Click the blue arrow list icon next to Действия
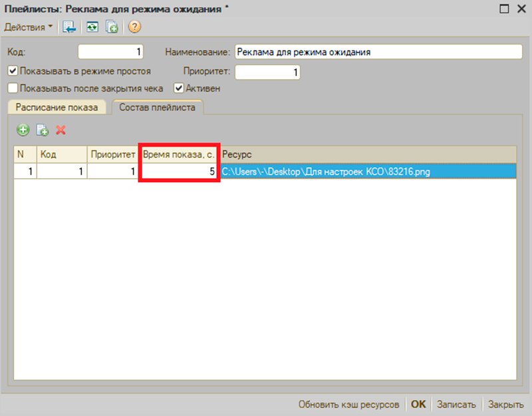The height and width of the screenshot is (416, 532). click(x=69, y=27)
